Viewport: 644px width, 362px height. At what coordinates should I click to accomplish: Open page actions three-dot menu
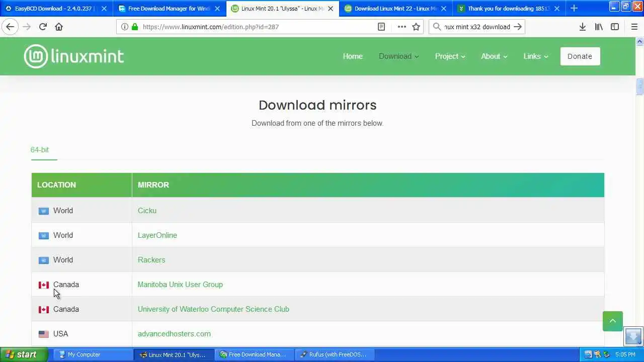401,27
